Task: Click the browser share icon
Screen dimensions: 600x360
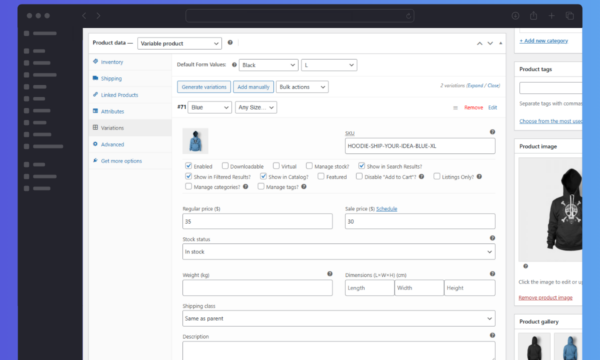Action: tap(533, 16)
